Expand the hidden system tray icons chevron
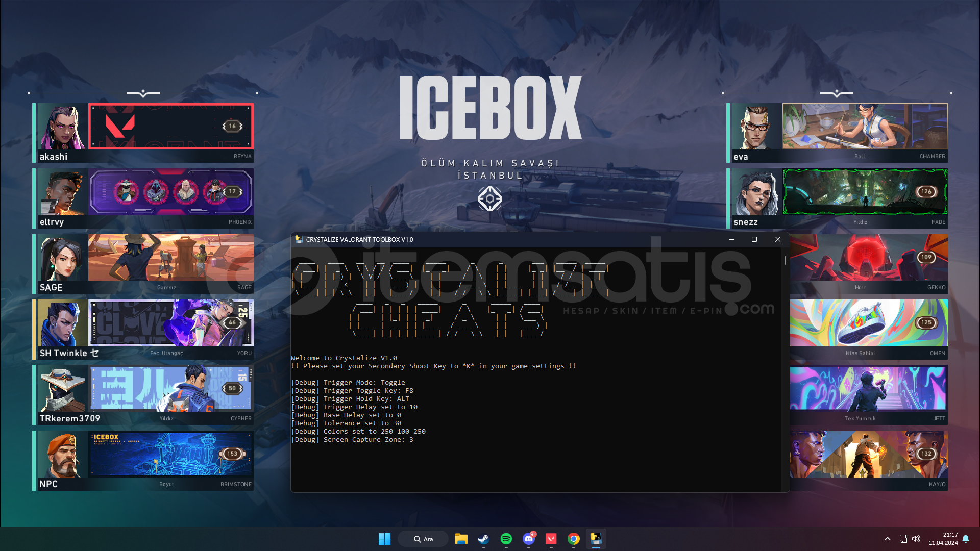Screen dimensions: 980x551 (x=887, y=539)
